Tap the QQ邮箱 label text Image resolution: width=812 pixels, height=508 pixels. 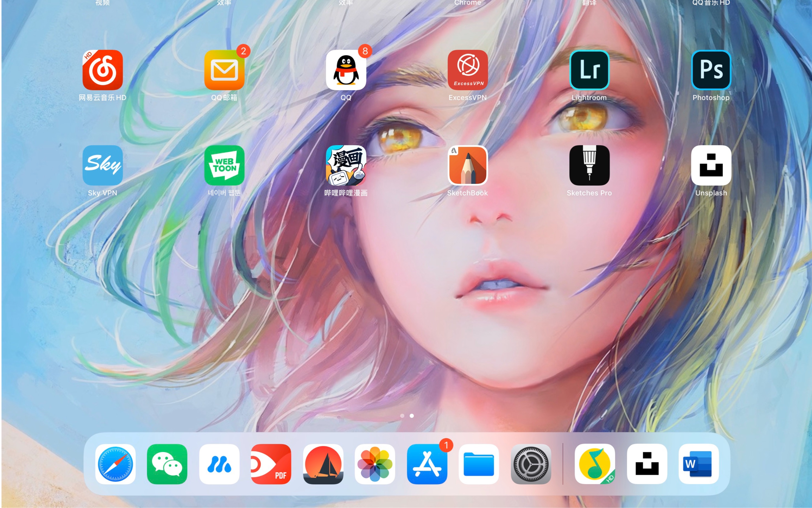pos(224,97)
